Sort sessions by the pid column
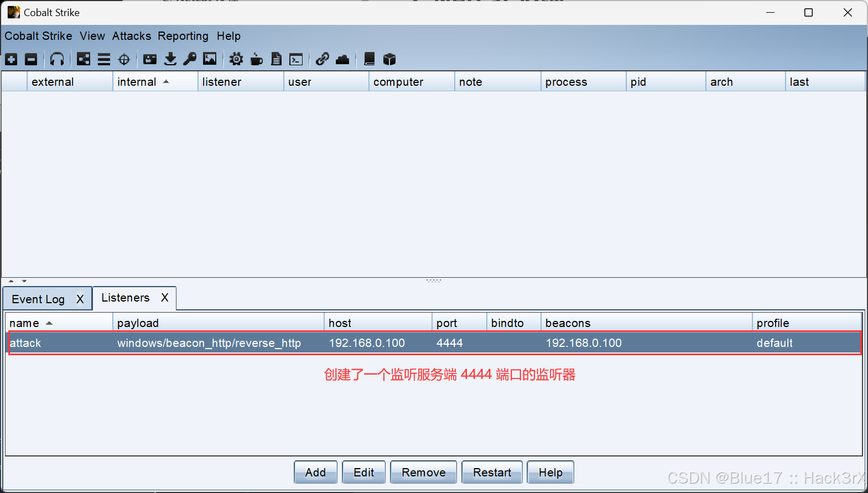The height and width of the screenshot is (493, 868). (666, 82)
